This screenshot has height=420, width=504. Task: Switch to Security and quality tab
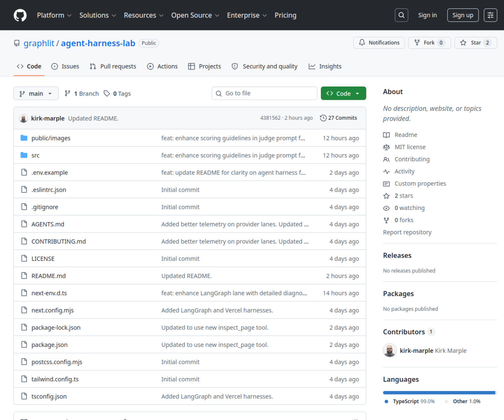[265, 66]
